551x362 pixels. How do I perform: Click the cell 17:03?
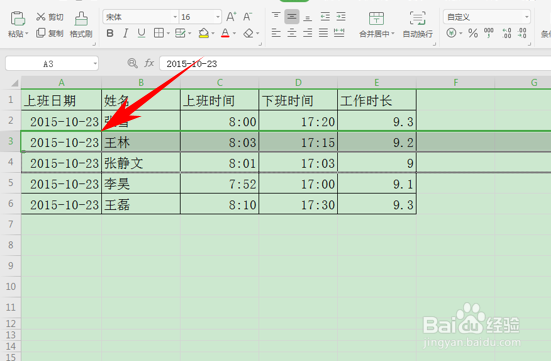(298, 163)
